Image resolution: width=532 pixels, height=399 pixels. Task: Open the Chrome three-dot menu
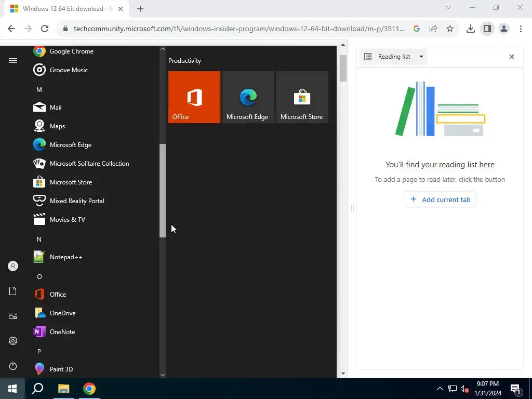521,29
